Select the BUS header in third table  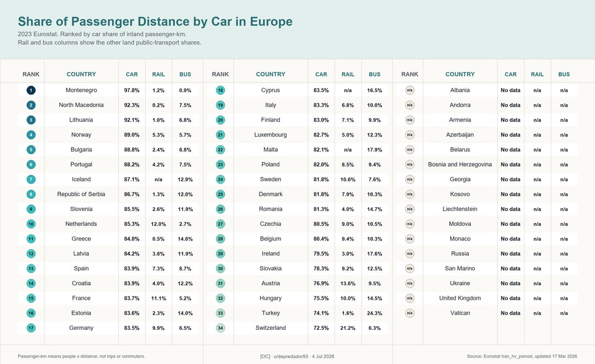point(564,74)
